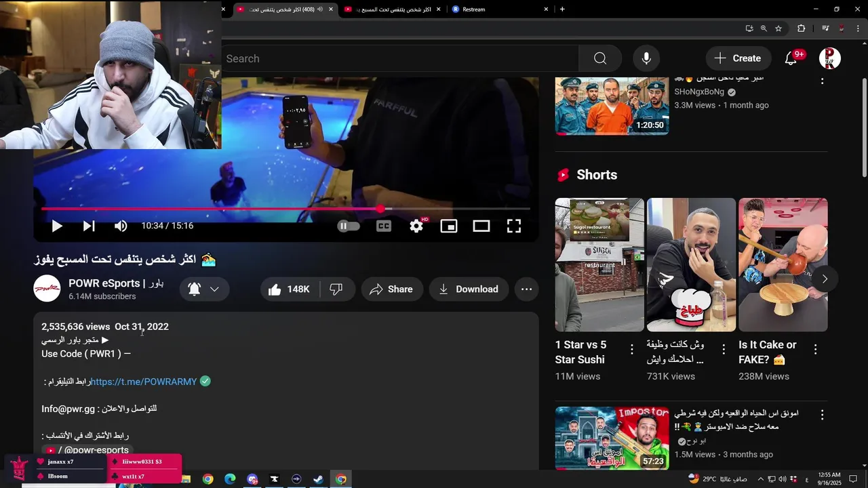Click the Shorts section logo icon
The width and height of the screenshot is (868, 488).
pos(563,175)
